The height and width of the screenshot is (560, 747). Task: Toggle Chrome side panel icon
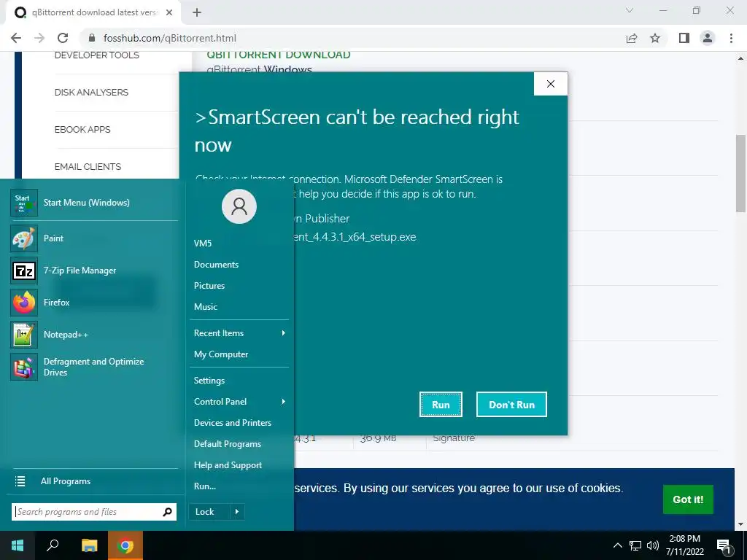click(x=684, y=38)
